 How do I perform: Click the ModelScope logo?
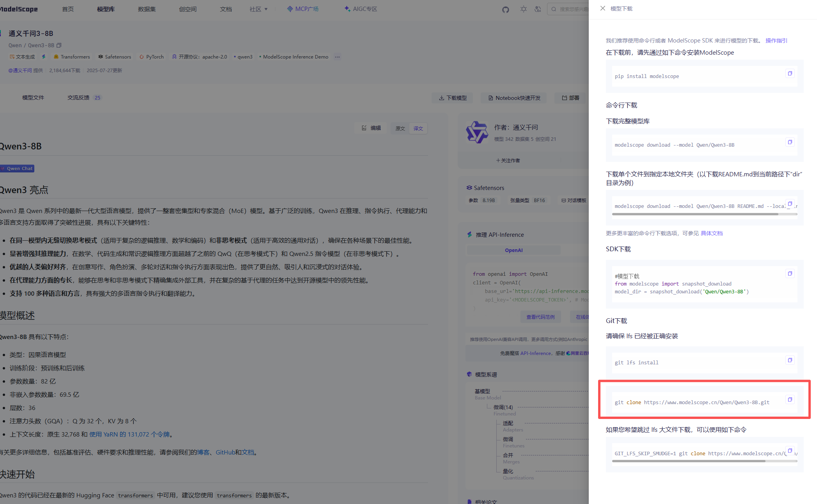pyautogui.click(x=19, y=9)
